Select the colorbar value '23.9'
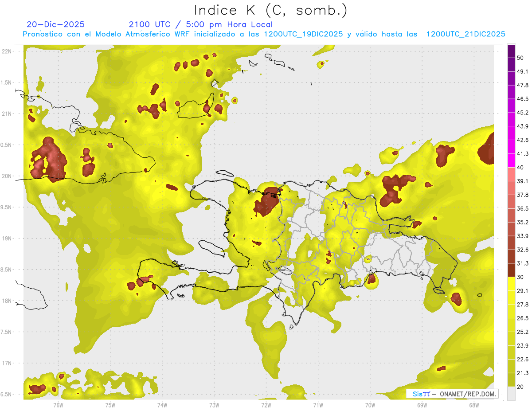This screenshot has height=411, width=532. pos(523,346)
